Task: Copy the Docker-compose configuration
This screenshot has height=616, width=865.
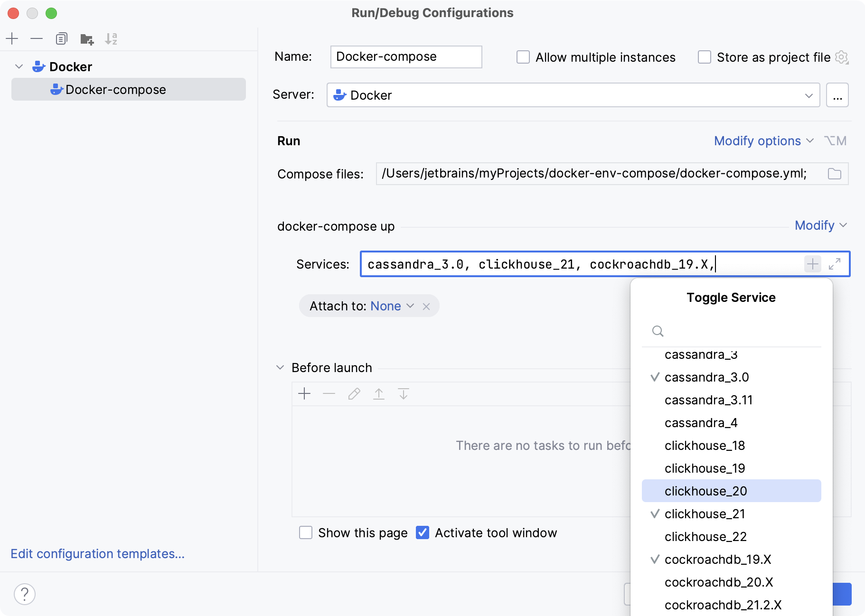Action: 62,38
